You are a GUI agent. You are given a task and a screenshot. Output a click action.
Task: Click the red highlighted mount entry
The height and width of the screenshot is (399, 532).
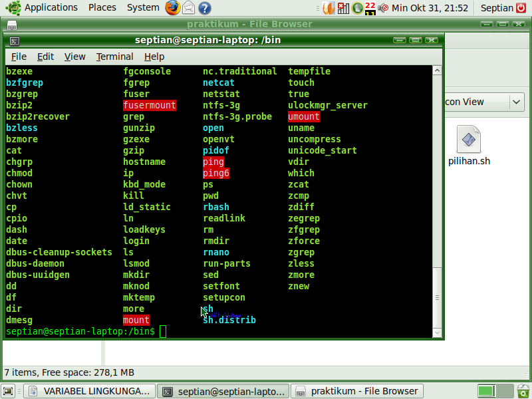[136, 320]
